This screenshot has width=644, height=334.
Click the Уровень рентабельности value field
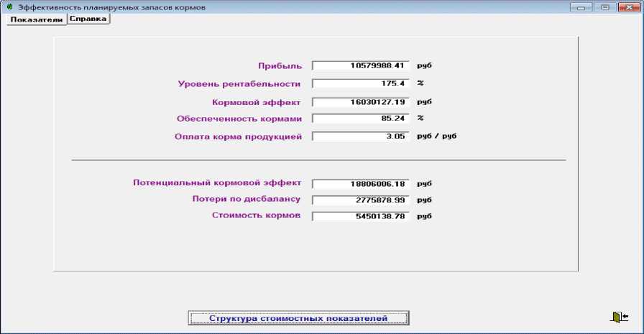pos(360,84)
